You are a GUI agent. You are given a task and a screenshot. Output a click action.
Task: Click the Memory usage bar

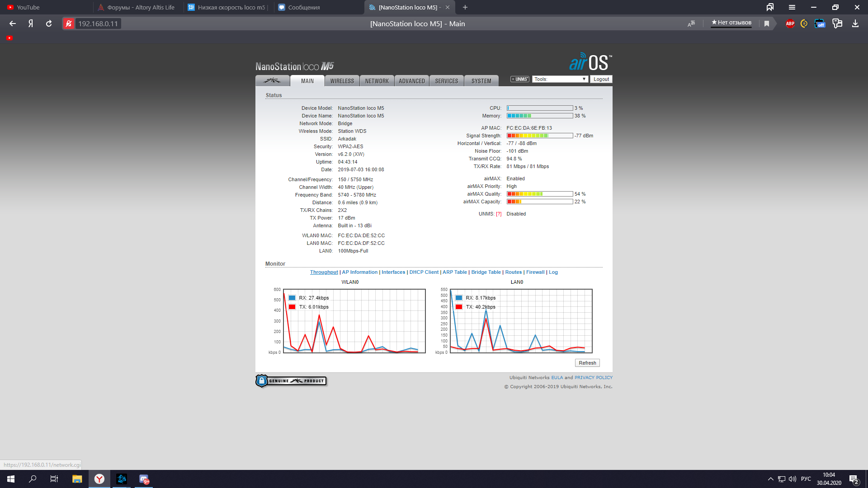click(540, 116)
